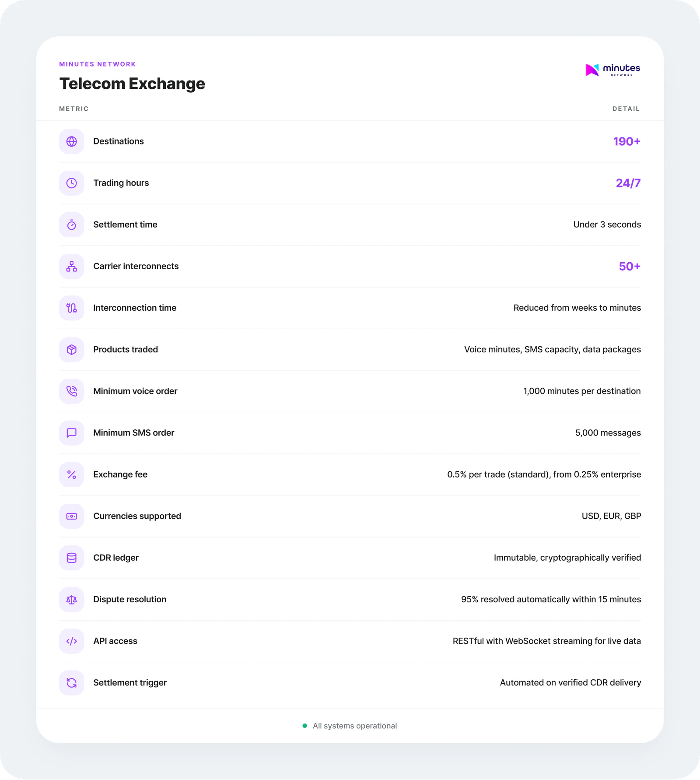Screen dimensions: 700x780
Task: Click the box icon for Products traded
Action: click(71, 349)
